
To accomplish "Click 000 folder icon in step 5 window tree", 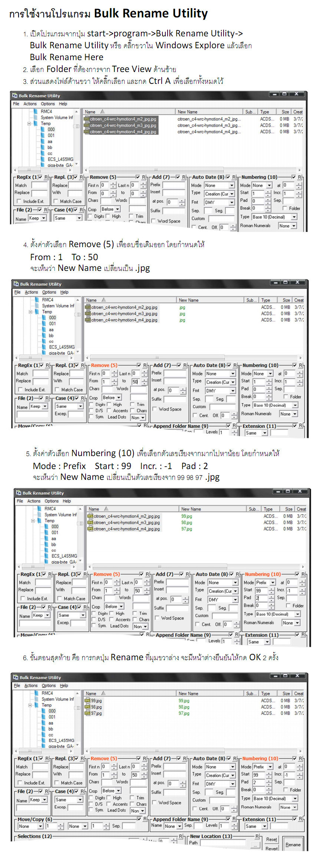I will pos(47,527).
